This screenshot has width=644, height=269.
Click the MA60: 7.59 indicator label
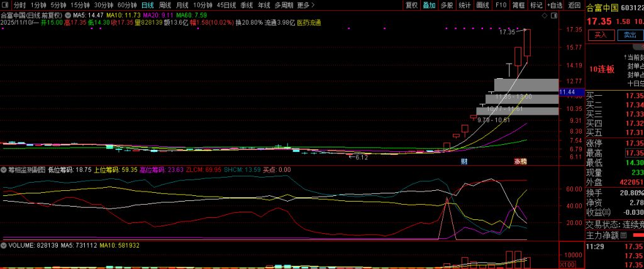pyautogui.click(x=191, y=16)
